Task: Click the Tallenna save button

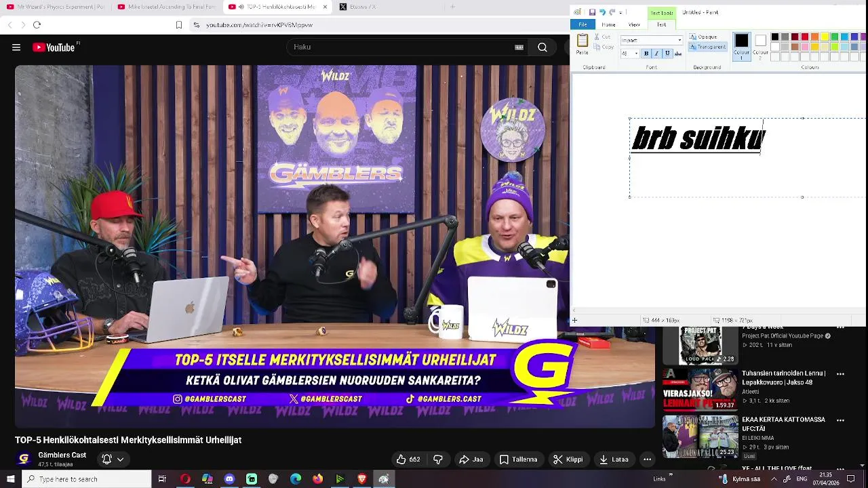Action: tap(518, 460)
